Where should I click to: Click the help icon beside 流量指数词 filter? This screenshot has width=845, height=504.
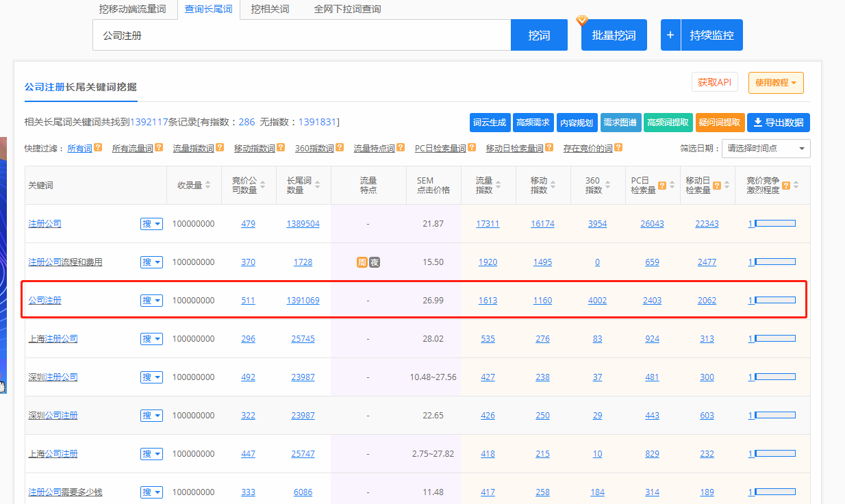coord(220,147)
